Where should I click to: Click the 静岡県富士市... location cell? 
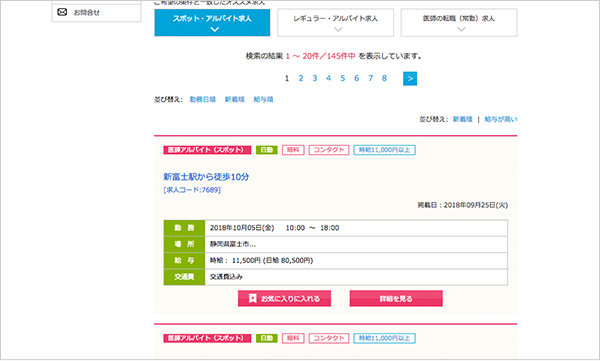(356, 244)
